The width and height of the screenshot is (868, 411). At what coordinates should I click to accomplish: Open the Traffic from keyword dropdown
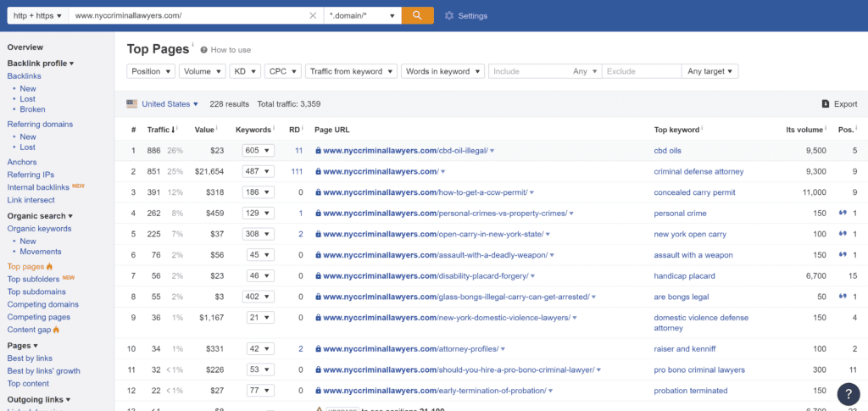(352, 71)
